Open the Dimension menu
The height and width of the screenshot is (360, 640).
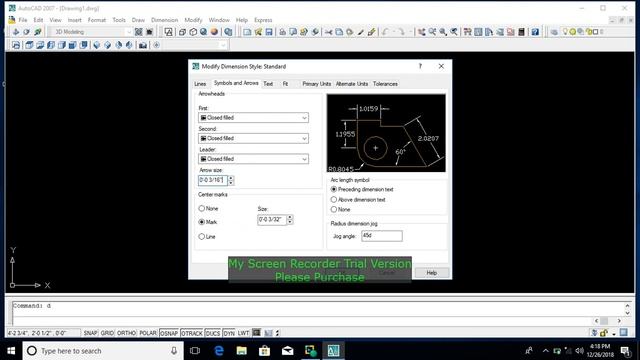coord(164,20)
